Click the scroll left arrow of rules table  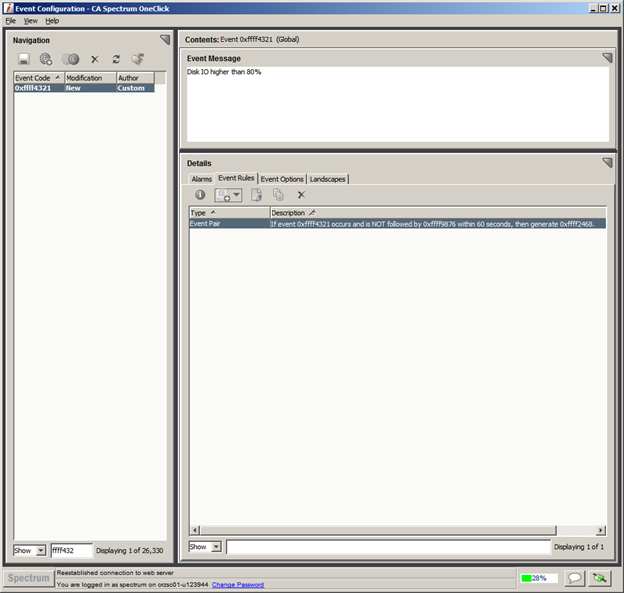point(195,530)
